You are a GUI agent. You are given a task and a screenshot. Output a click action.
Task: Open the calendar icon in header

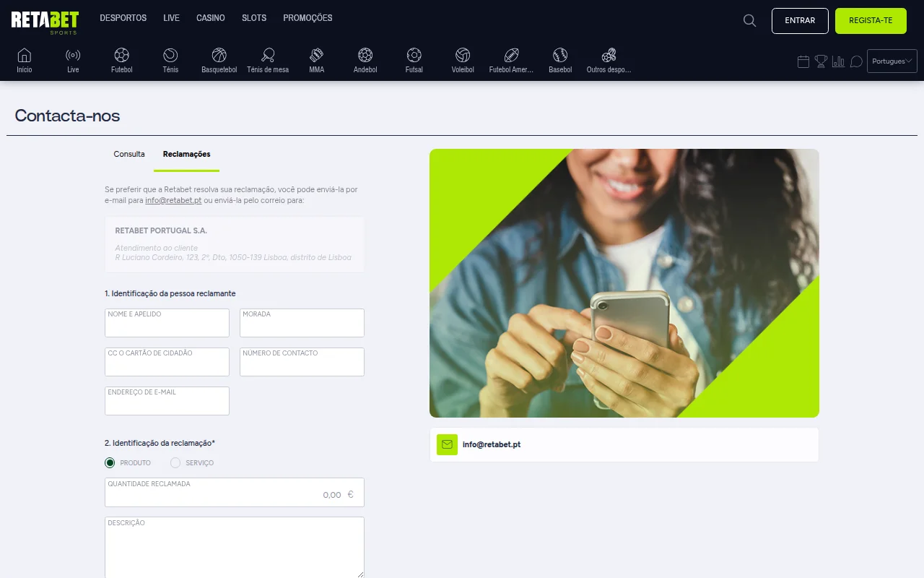point(803,61)
